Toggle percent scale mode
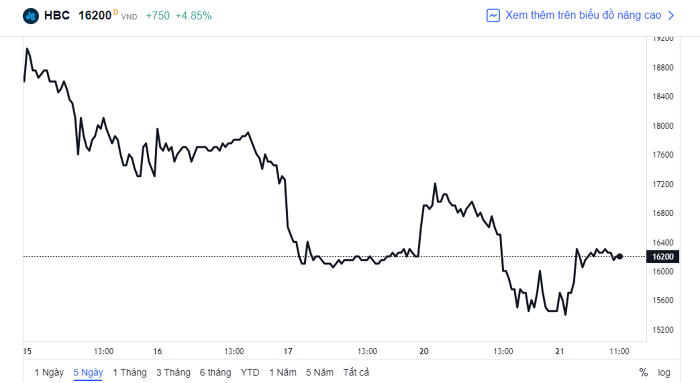Screen dimensions: 700x383 click(643, 372)
